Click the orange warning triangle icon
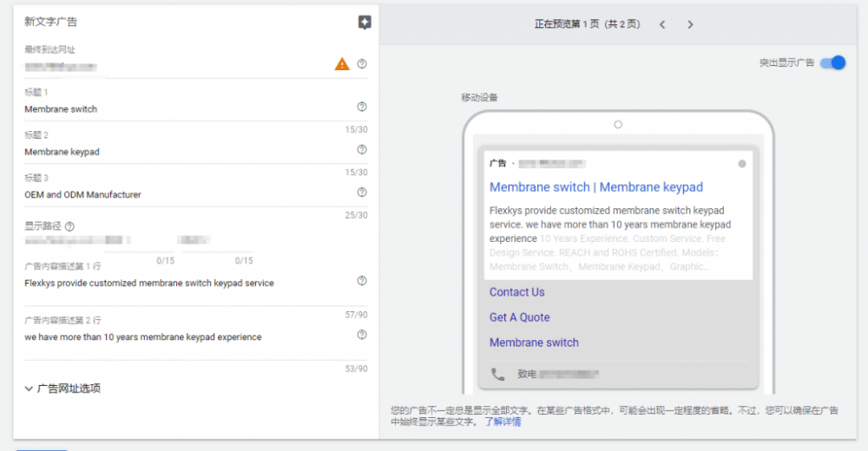Image resolution: width=868 pixels, height=451 pixels. click(x=342, y=64)
